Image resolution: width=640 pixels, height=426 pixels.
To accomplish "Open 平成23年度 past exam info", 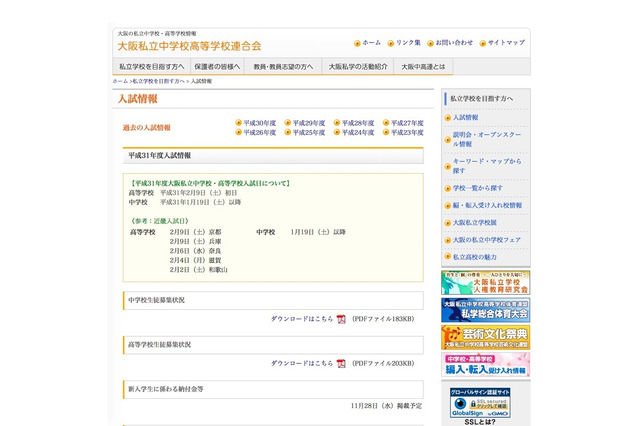I will point(407,133).
